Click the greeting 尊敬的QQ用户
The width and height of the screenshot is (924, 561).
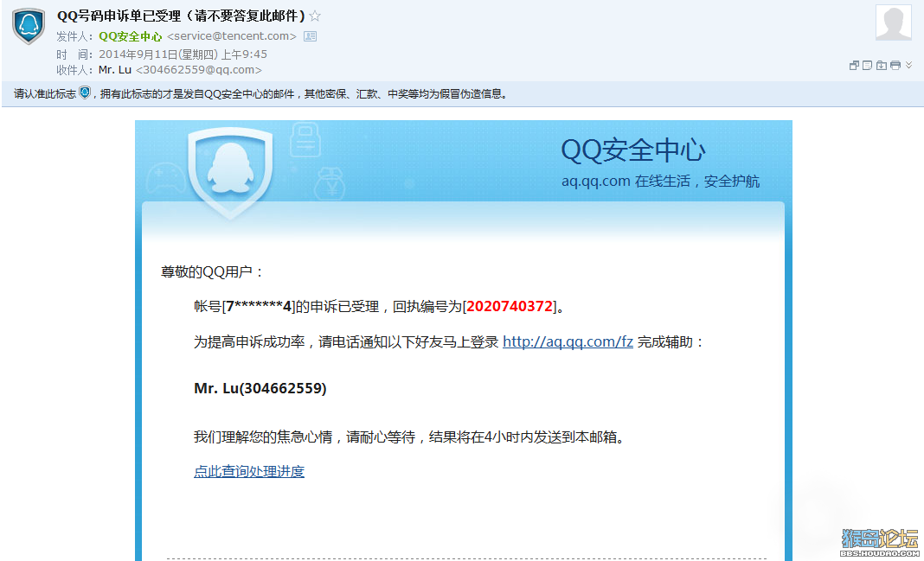[x=206, y=272]
